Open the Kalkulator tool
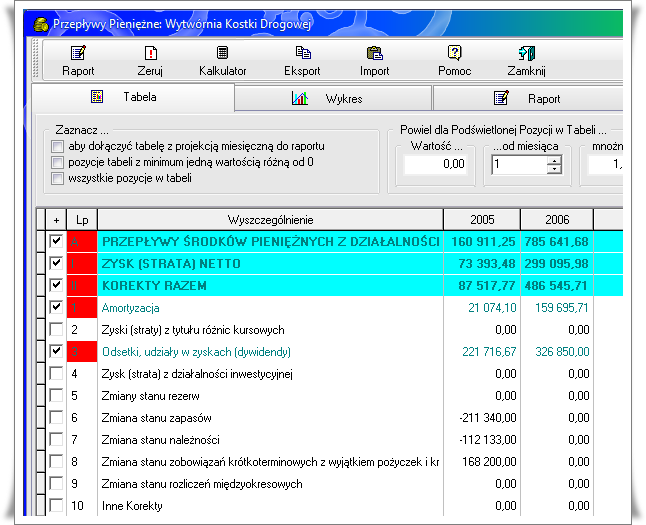The height and width of the screenshot is (525, 646). coord(222,54)
